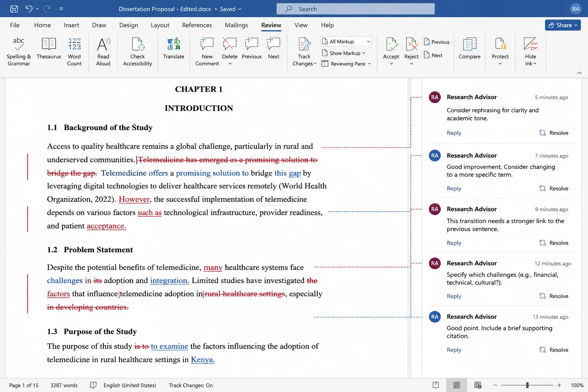Run Check Accessibility
This screenshot has height=392, width=588.
click(x=137, y=51)
